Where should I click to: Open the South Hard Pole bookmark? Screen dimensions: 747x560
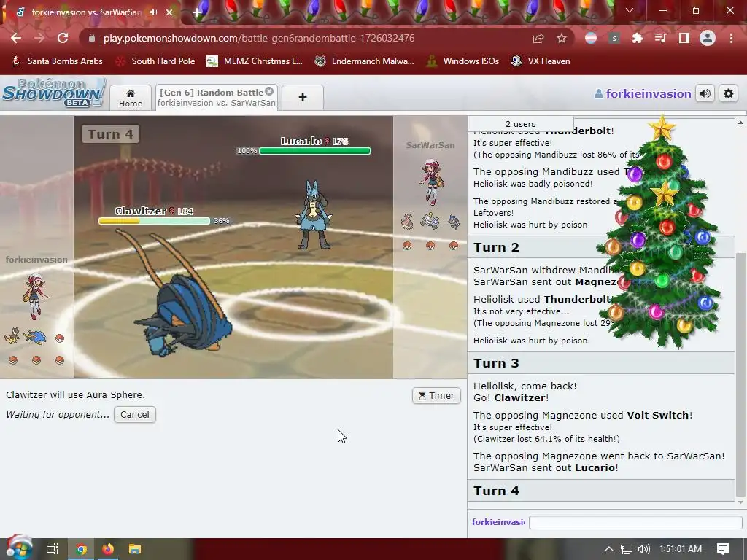156,61
